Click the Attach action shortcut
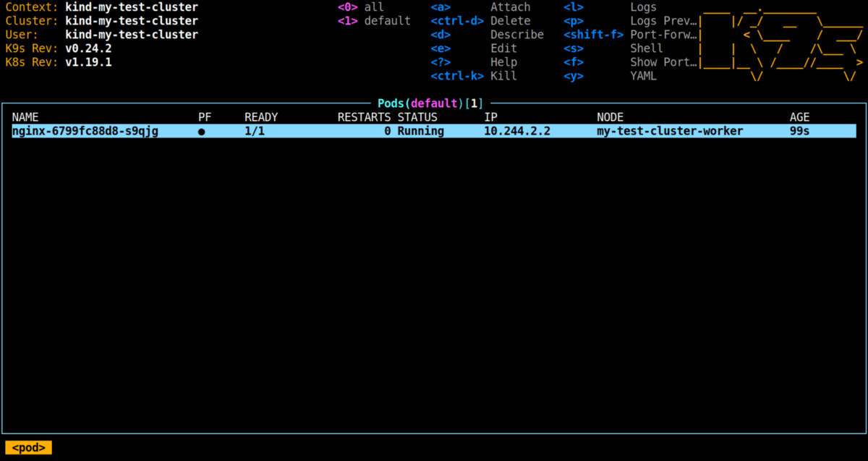 [x=511, y=7]
